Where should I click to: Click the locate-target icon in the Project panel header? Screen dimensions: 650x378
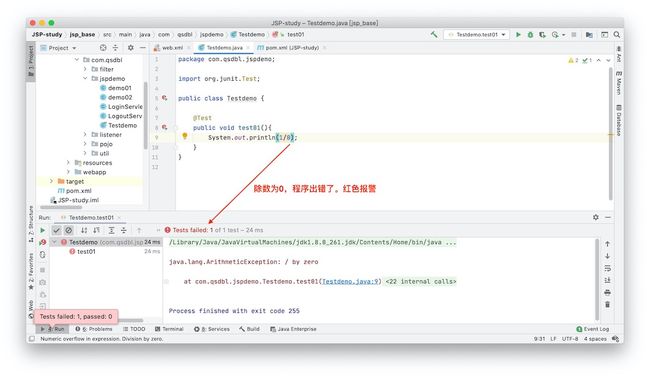point(103,48)
